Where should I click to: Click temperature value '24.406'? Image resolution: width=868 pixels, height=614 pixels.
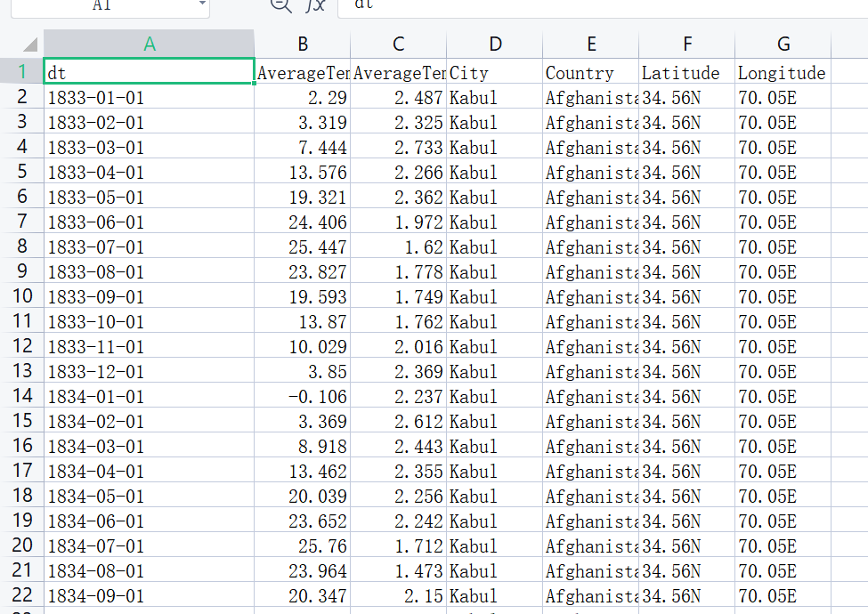coord(303,222)
